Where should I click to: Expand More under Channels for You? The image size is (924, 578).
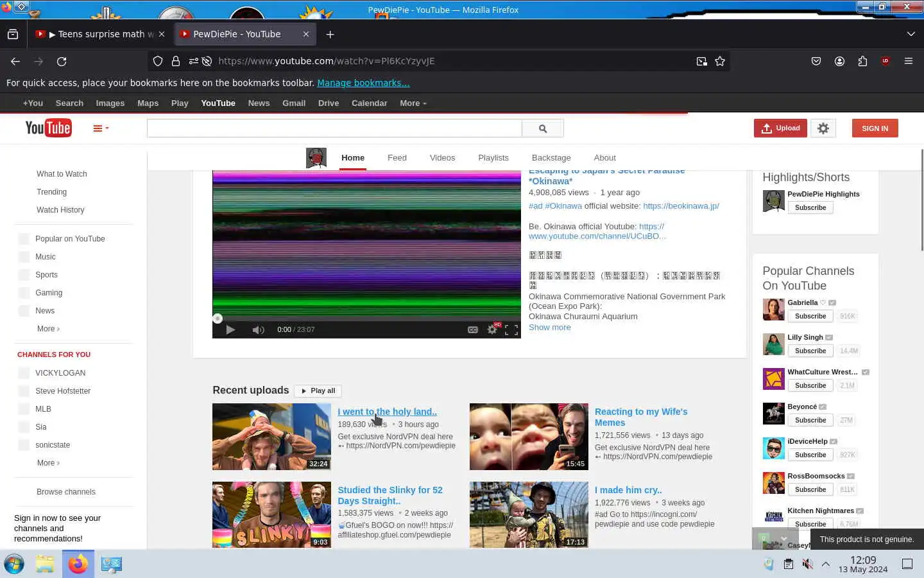click(48, 463)
